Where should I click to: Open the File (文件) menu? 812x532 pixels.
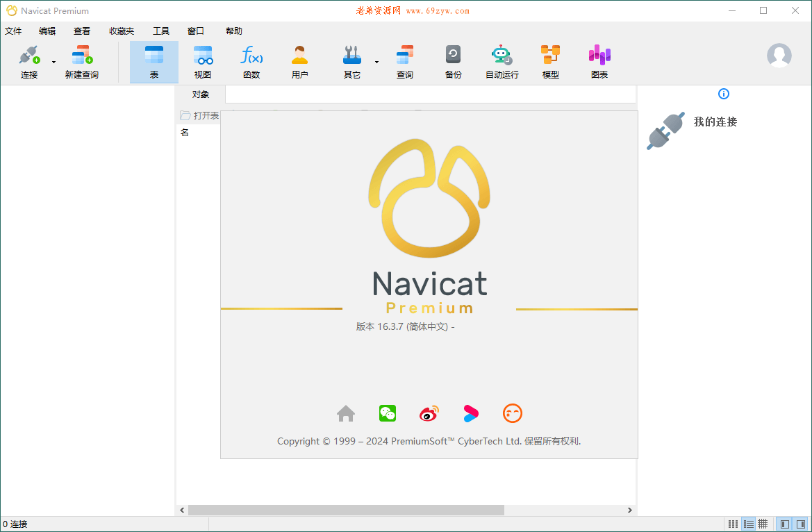pyautogui.click(x=13, y=31)
